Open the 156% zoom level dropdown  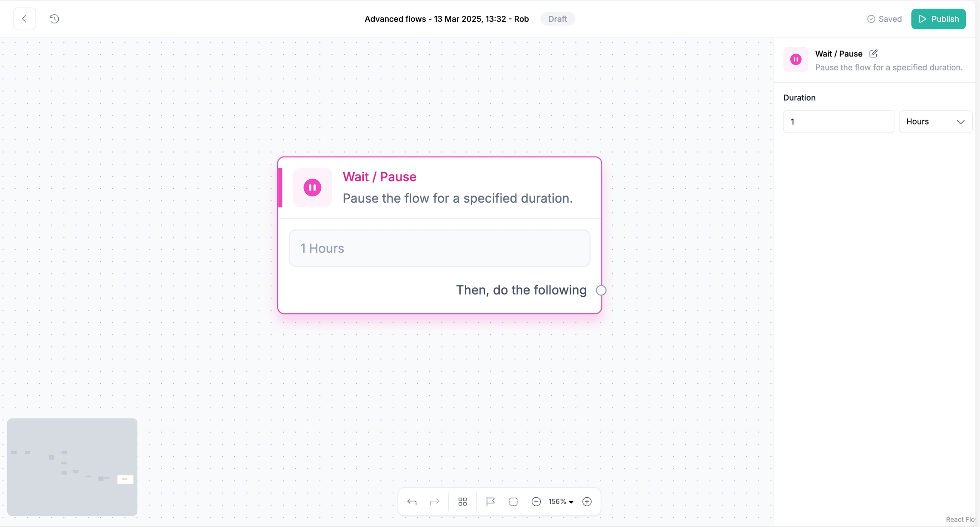click(x=561, y=502)
